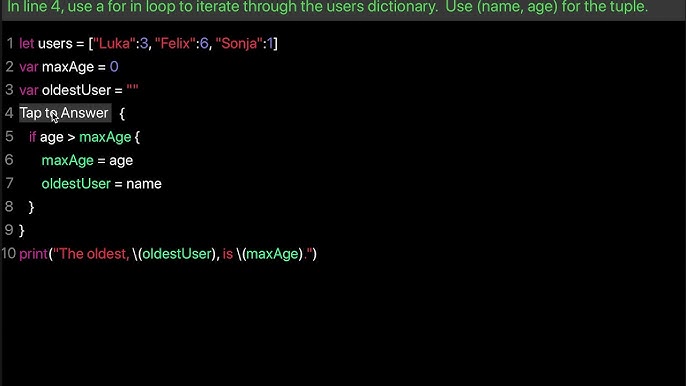Screen dimensions: 686x386
Task: Click the empty string on line 3
Action: tap(132, 89)
